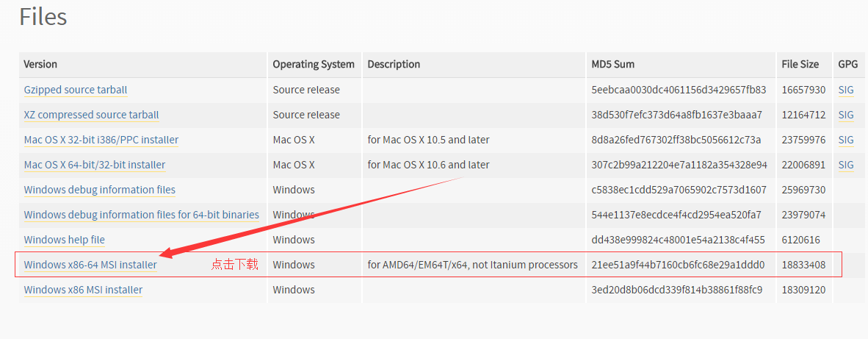Image resolution: width=868 pixels, height=339 pixels.
Task: Select the Version column header
Action: (40, 64)
